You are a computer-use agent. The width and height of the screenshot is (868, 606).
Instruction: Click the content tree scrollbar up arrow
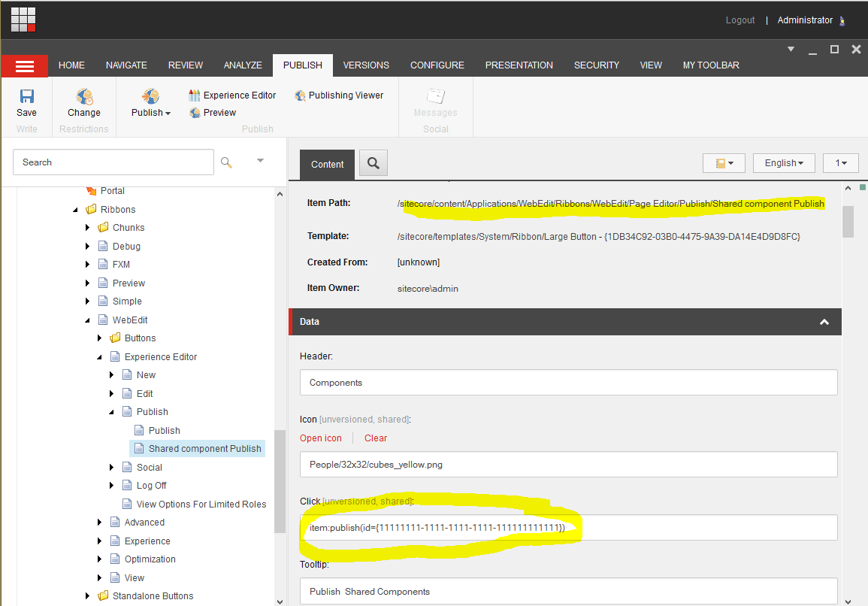(x=280, y=194)
